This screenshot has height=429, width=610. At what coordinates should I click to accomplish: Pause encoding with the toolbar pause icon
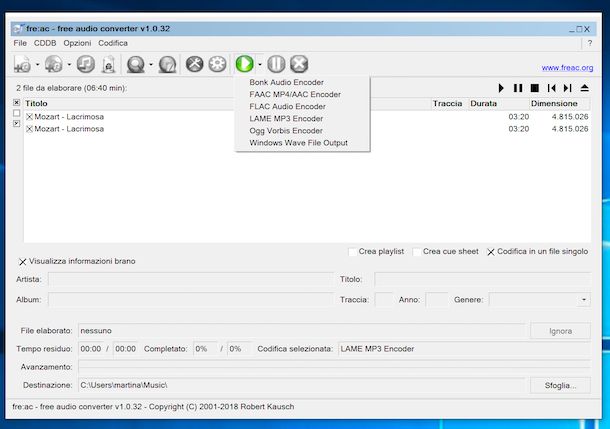coord(276,64)
